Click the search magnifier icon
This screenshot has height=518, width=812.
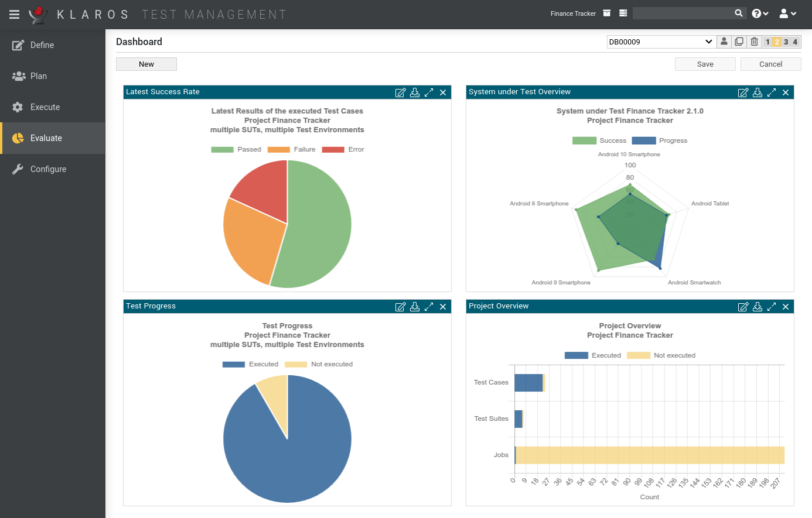coord(739,13)
